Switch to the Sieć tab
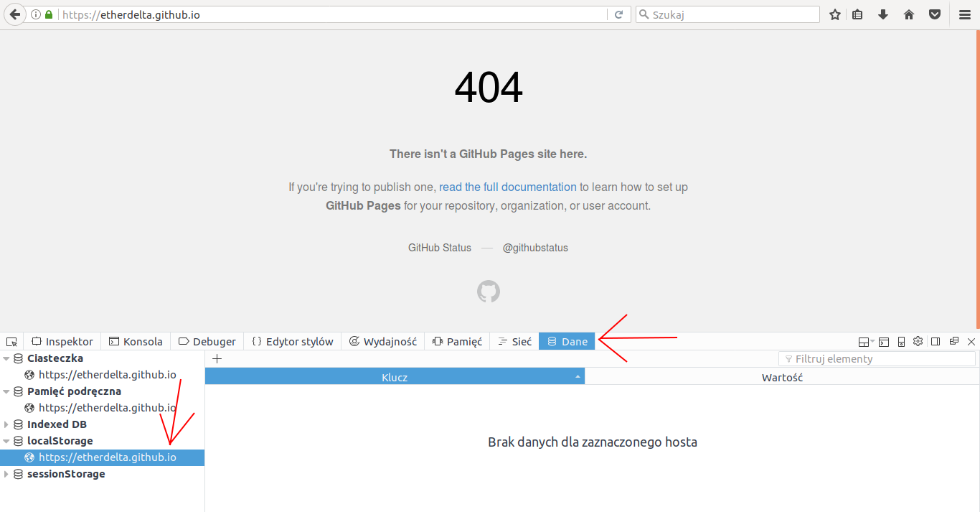This screenshot has width=980, height=512. [x=515, y=342]
